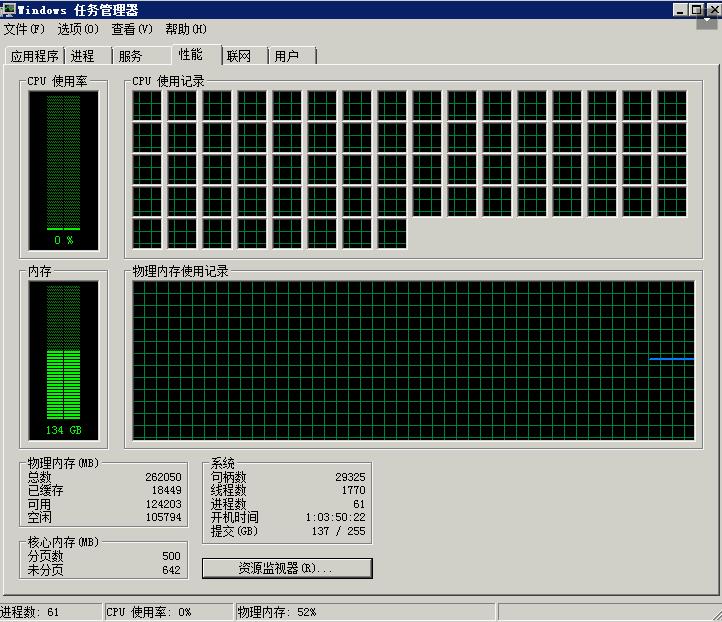This screenshot has height=622, width=722.
Task: Click the Task Manager title bar icon
Action: [x=8, y=10]
